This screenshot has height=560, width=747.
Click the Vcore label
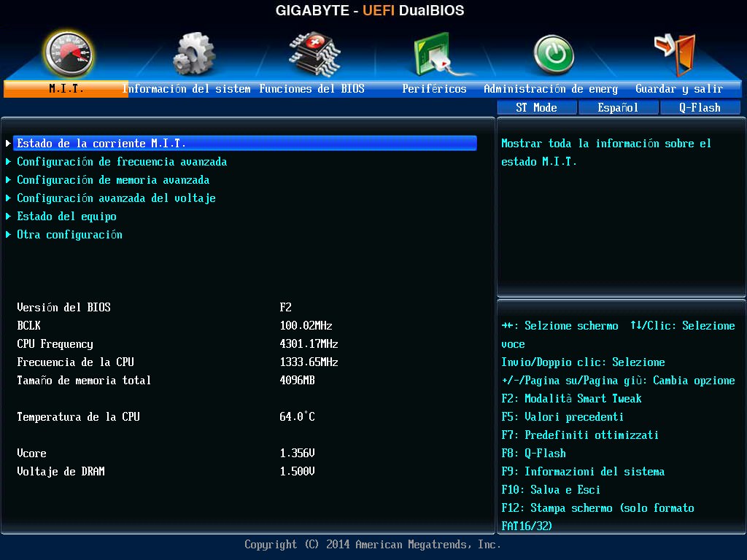[32, 454]
